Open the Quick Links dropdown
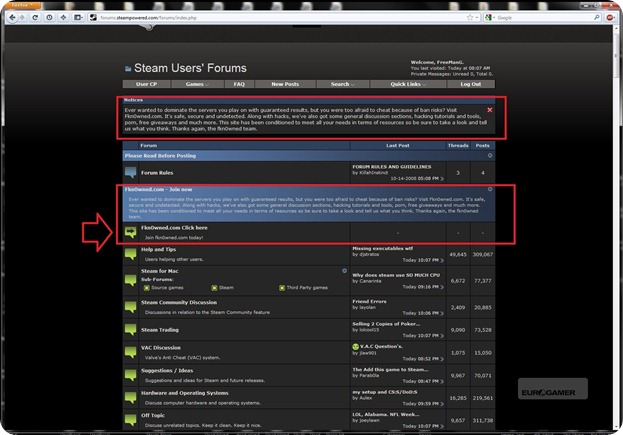The image size is (623, 435). coord(408,84)
